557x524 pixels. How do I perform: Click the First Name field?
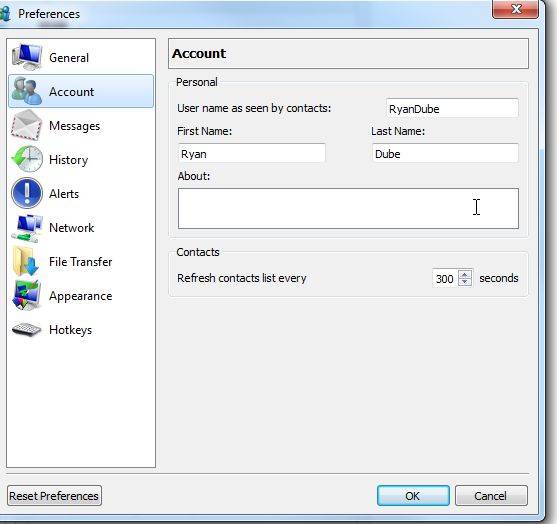(x=252, y=154)
